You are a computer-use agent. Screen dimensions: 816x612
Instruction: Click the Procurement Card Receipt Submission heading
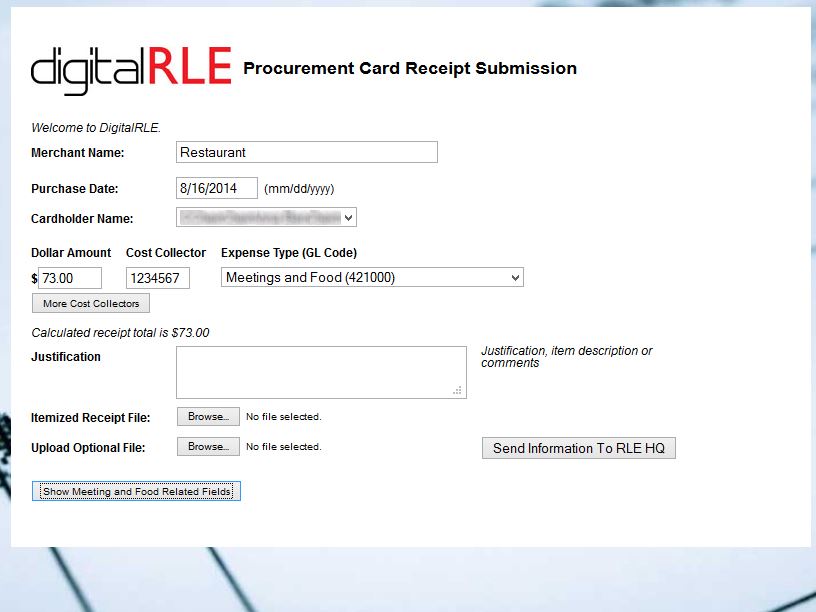pyautogui.click(x=410, y=69)
